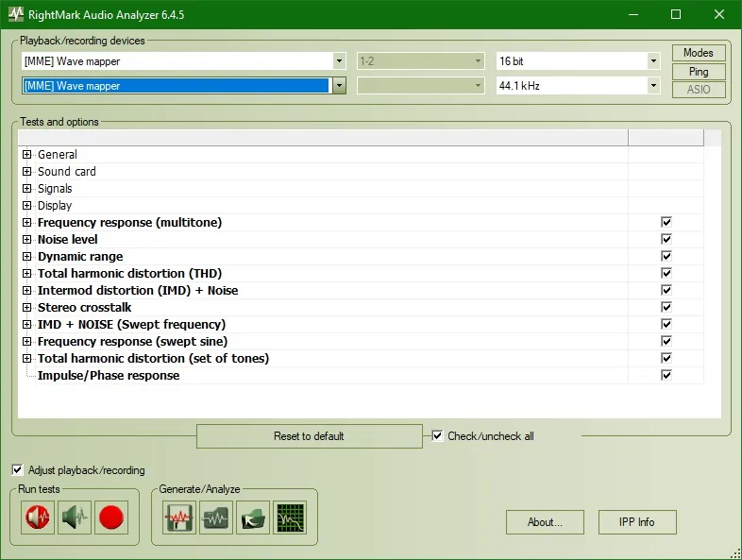
Task: Toggle Frequency response (multitone) checkbox
Action: [x=666, y=222]
